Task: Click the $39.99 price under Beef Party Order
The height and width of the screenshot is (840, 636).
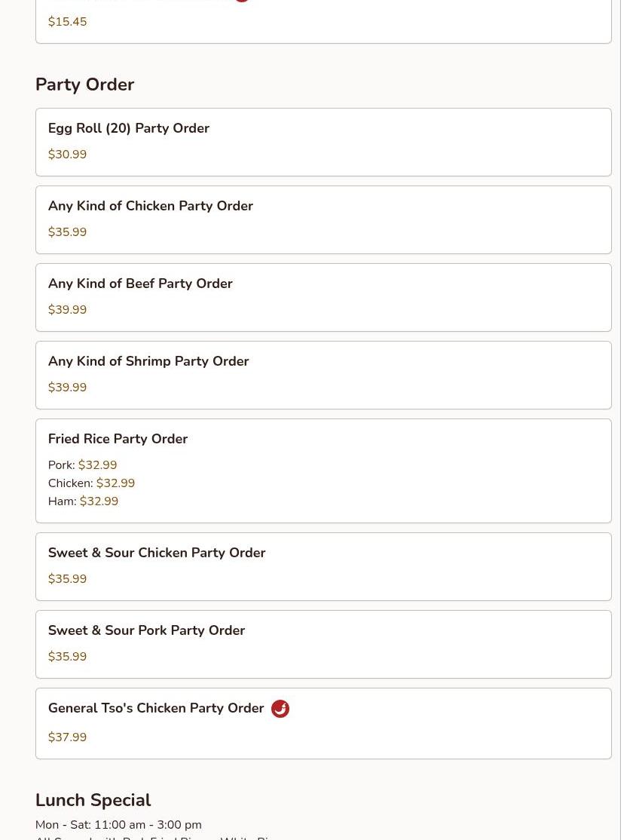Action: [x=67, y=310]
